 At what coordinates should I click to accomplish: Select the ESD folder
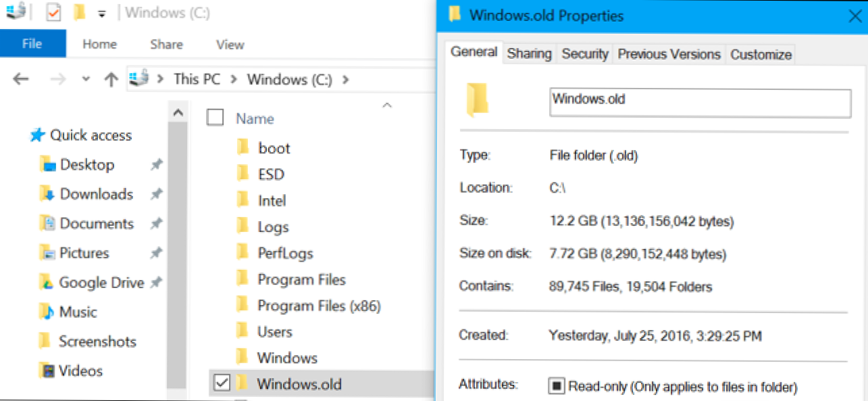pyautogui.click(x=271, y=174)
